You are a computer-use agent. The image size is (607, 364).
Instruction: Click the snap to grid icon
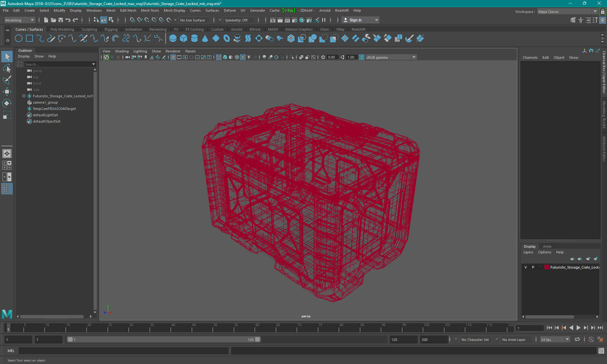(133, 20)
